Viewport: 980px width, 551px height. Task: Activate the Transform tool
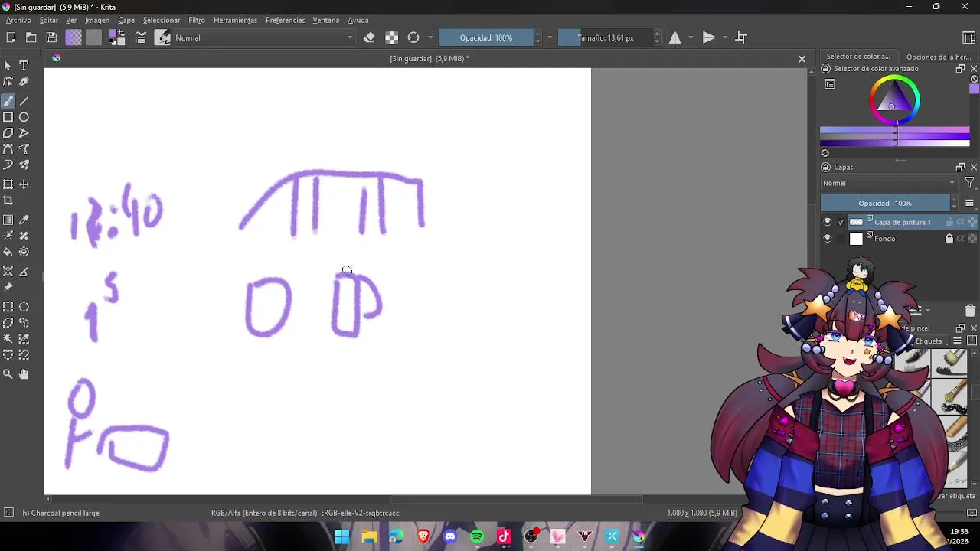[x=8, y=184]
